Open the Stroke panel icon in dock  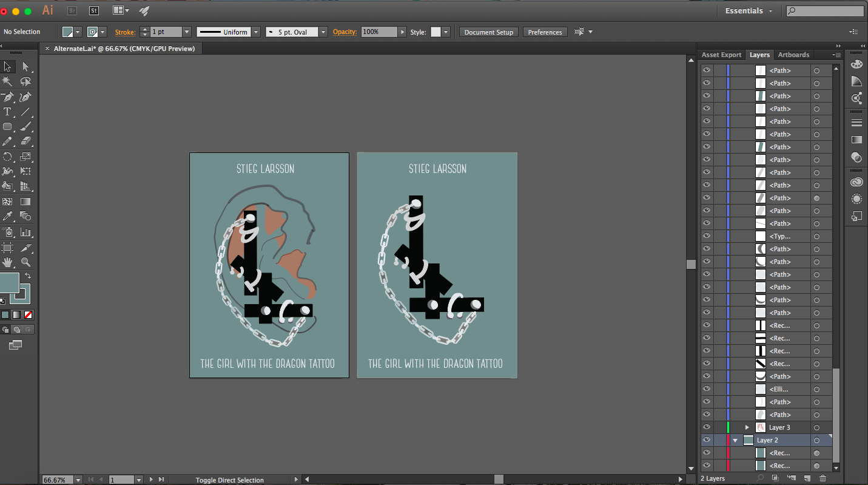pyautogui.click(x=856, y=123)
